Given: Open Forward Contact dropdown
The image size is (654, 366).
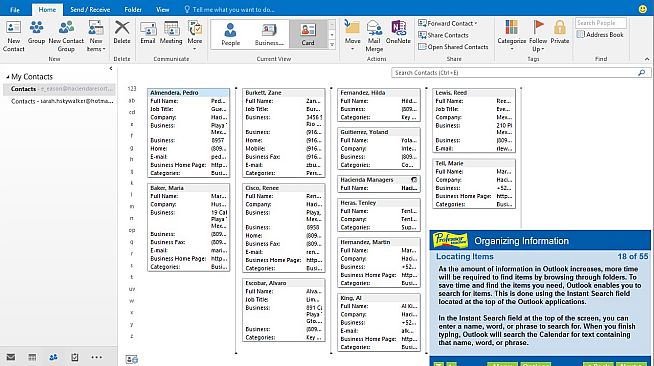Looking at the screenshot, I should (448, 23).
